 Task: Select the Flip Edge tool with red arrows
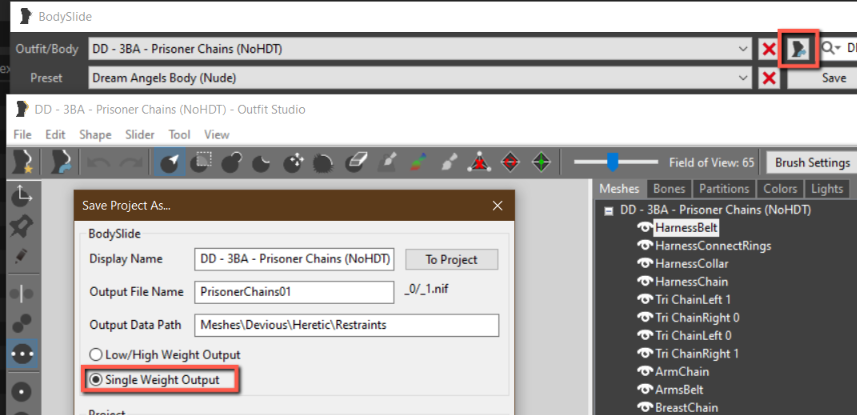(x=510, y=162)
